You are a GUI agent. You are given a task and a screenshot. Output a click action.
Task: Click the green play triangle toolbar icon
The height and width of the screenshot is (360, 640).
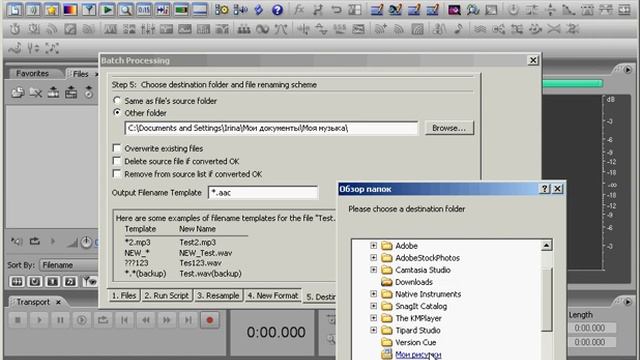point(107,9)
